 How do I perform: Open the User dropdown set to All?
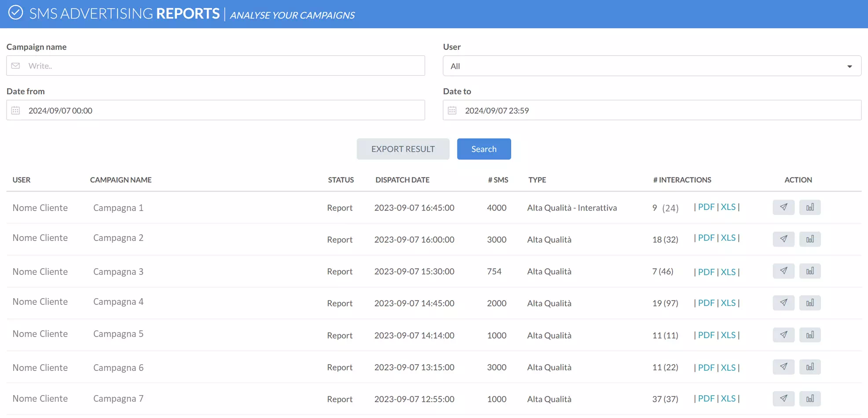652,66
